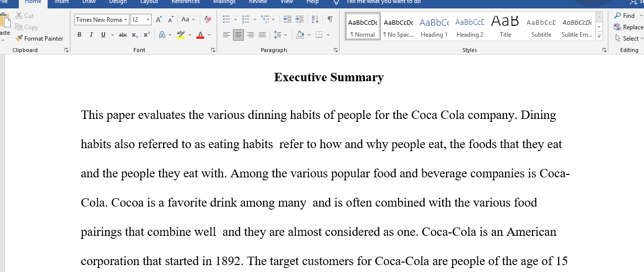Toggle bold formatting
This screenshot has width=644, height=272.
79,35
